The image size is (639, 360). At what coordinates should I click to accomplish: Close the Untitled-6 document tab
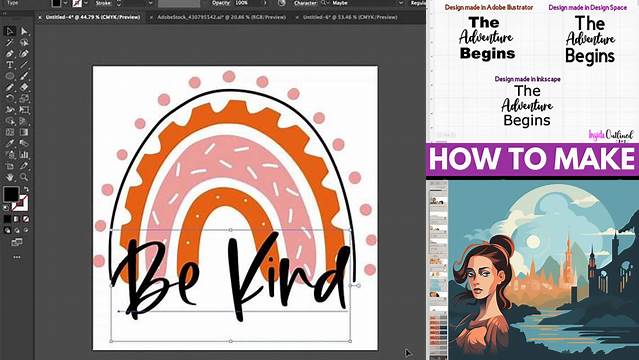point(297,17)
